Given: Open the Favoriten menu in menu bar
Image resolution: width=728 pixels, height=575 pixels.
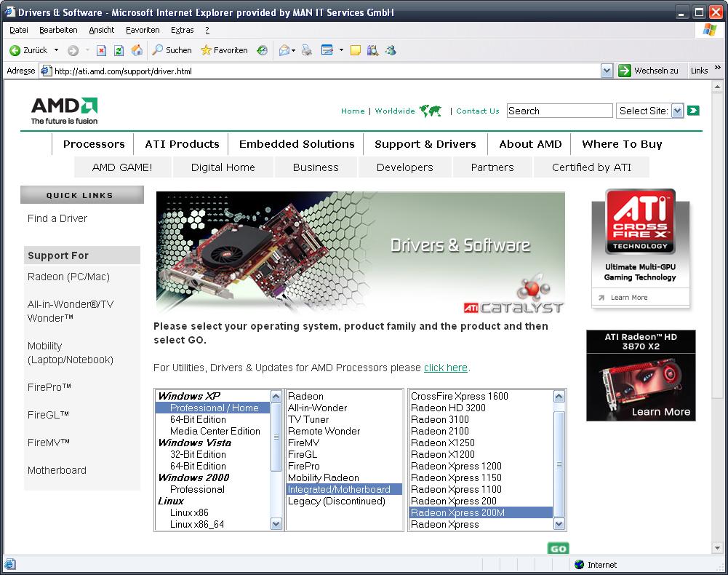Looking at the screenshot, I should [143, 31].
